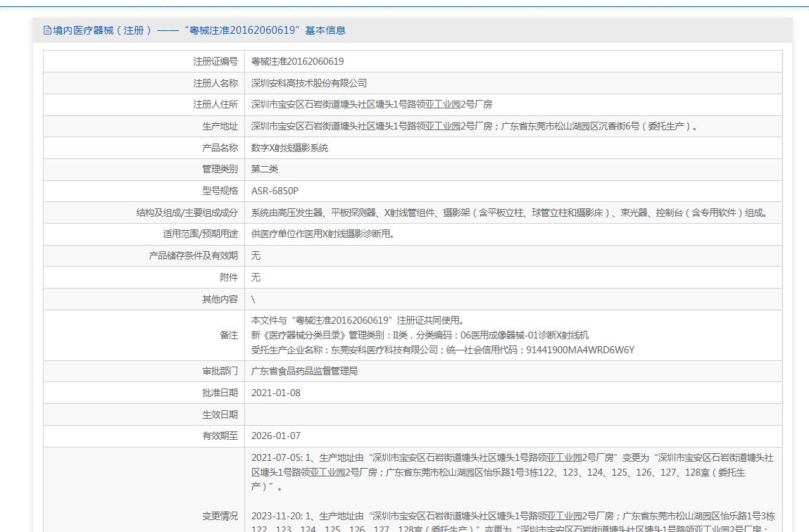Select the registrant name 深圳安科高技术股份有限公司
The width and height of the screenshot is (809, 532).
(x=309, y=83)
